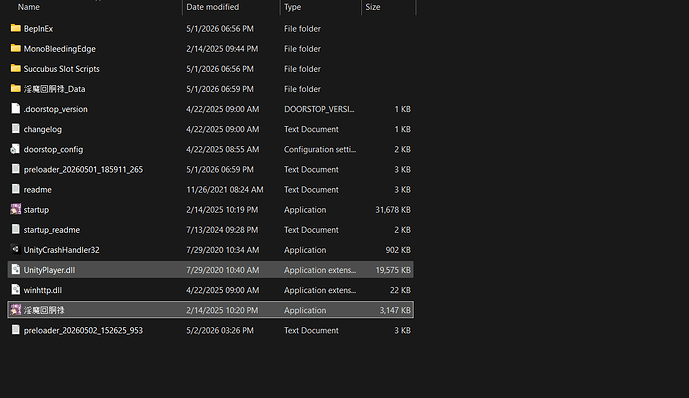Sort by the Date modified column header
Viewport: 689px width, 398px height.
pyautogui.click(x=213, y=7)
